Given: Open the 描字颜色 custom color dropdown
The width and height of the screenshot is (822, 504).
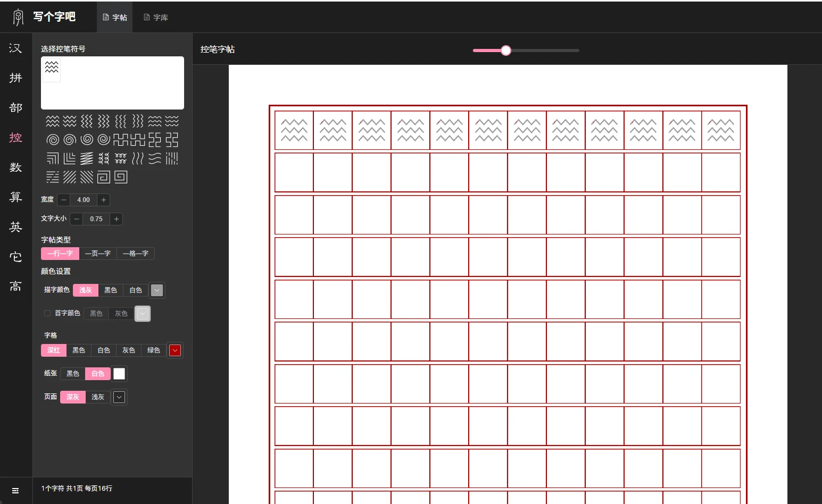Looking at the screenshot, I should tap(157, 290).
